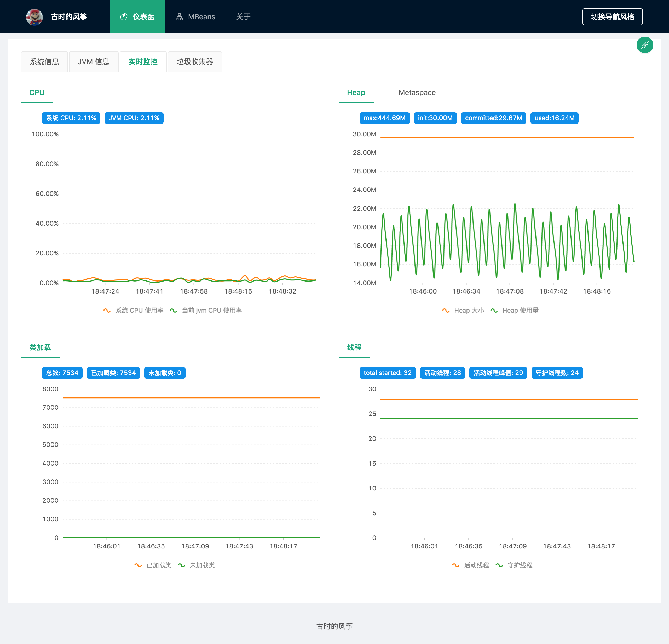The image size is (669, 644).
Task: Select the CPU chart tab
Action: coord(37,93)
